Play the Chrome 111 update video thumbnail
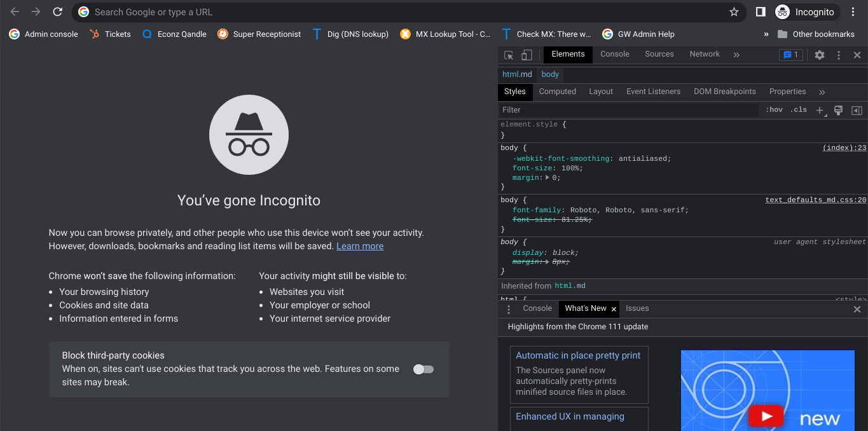 [x=767, y=390]
